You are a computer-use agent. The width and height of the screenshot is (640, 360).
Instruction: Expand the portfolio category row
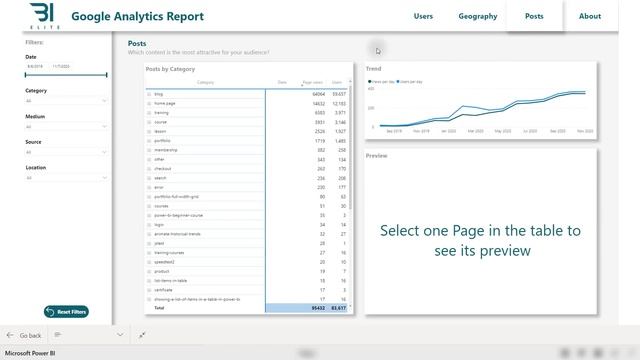click(x=149, y=141)
